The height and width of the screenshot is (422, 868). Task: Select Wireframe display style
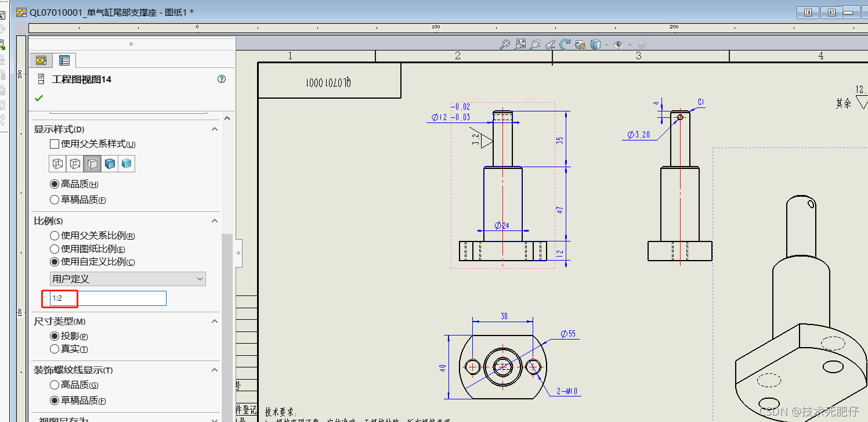click(57, 164)
